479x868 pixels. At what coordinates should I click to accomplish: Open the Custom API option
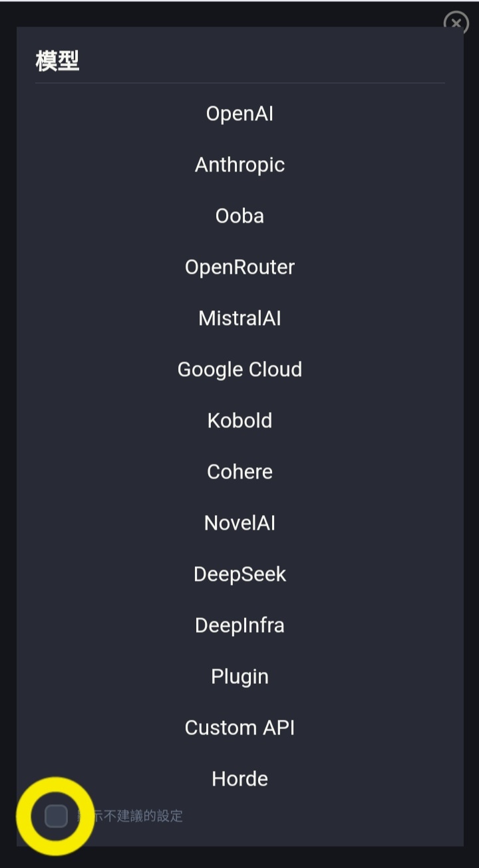tap(239, 728)
